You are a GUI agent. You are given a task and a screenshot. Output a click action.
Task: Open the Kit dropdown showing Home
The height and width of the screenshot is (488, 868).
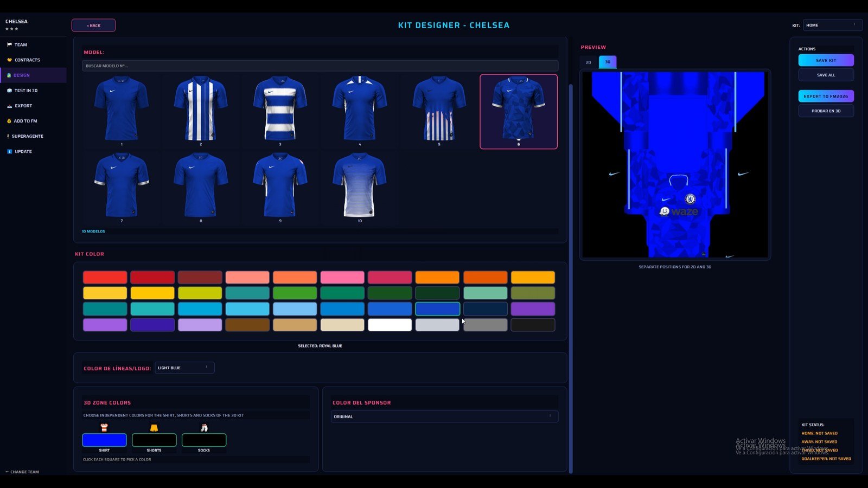(x=833, y=25)
